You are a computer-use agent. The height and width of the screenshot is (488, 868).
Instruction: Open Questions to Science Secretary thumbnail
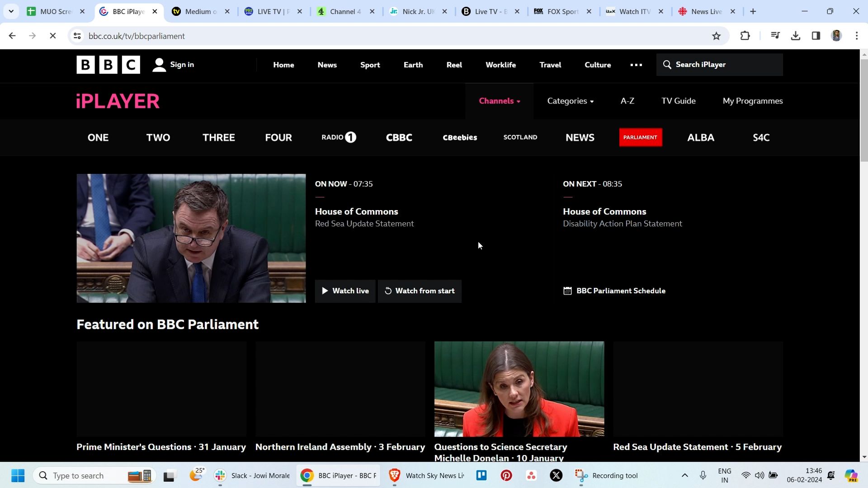pos(519,389)
